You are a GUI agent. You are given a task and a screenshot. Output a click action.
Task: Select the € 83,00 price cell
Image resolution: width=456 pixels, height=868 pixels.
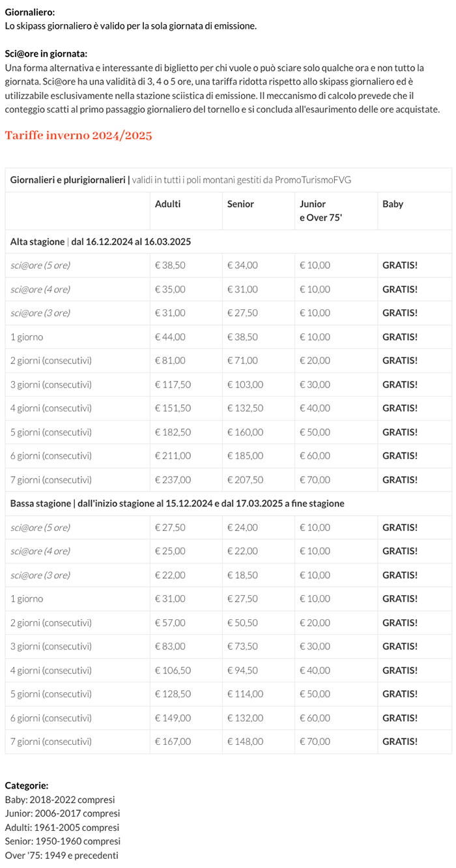pos(170,646)
